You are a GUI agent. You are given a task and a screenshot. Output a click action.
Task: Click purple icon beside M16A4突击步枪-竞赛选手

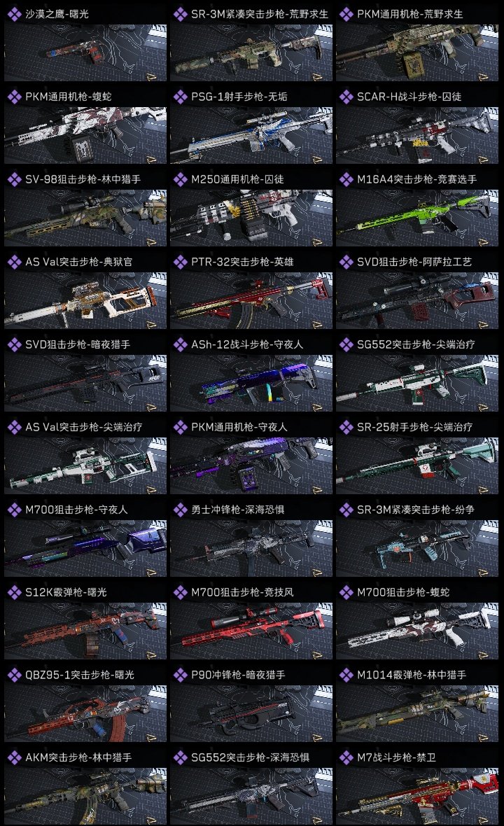pyautogui.click(x=346, y=180)
